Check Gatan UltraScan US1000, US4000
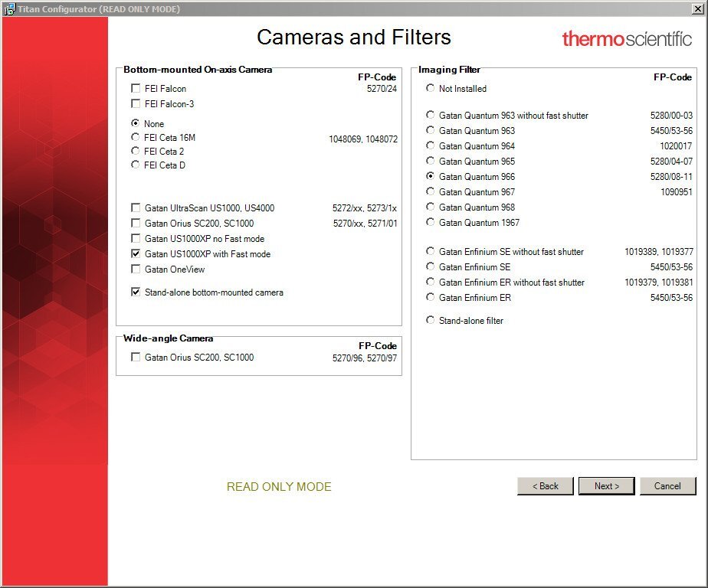Image resolution: width=708 pixels, height=588 pixels. [x=136, y=207]
